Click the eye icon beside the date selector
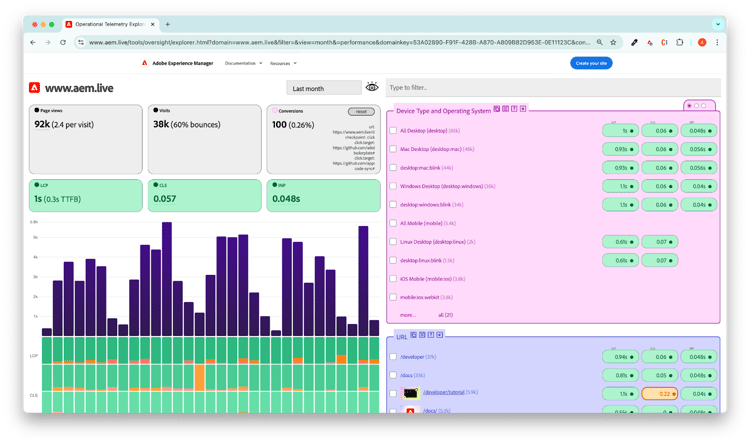Screen dimensions: 750x444 click(x=372, y=88)
